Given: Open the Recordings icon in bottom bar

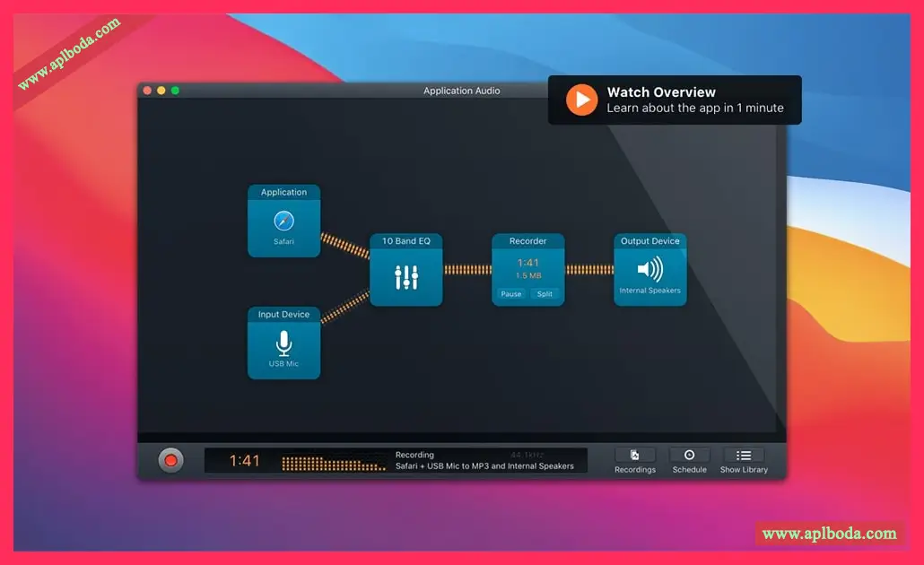Looking at the screenshot, I should 634,455.
